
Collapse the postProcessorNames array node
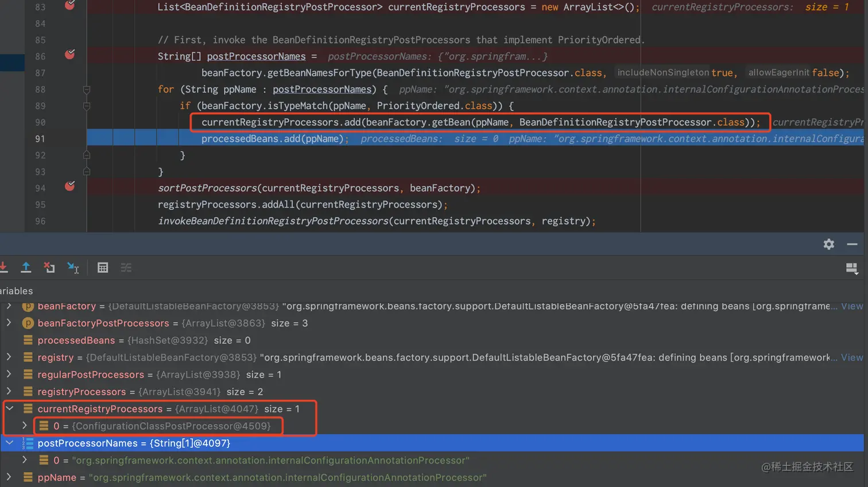click(10, 443)
